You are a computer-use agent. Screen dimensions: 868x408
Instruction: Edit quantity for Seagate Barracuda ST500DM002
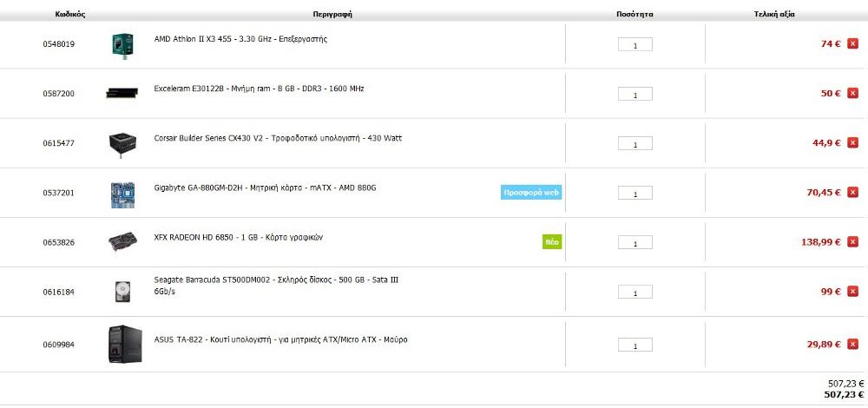(x=635, y=293)
